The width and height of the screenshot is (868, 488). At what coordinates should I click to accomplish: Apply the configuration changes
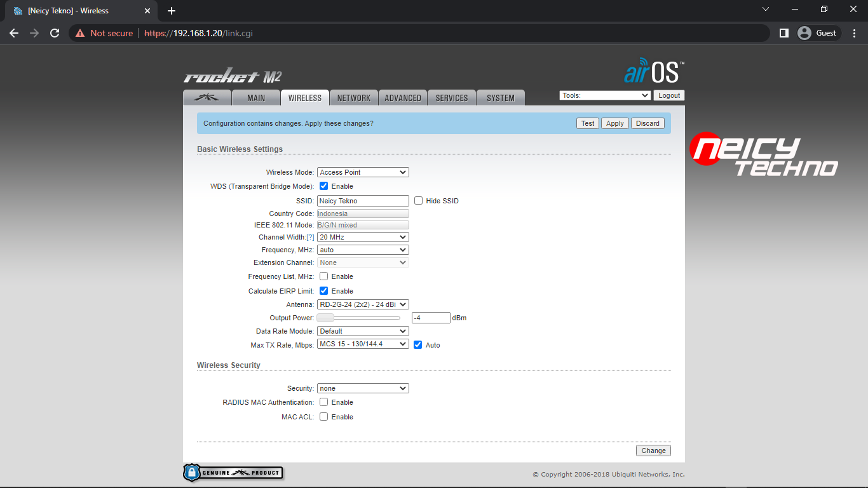[614, 123]
